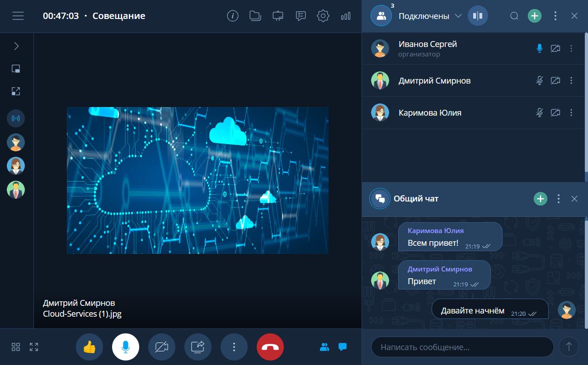
Task: Open conference statistics bar chart icon
Action: click(346, 16)
